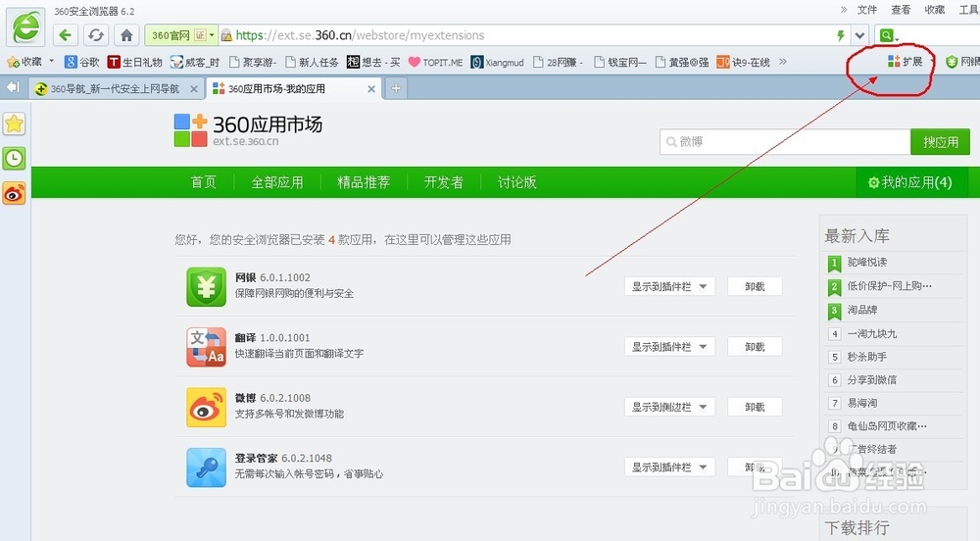Click the 网银 yen shield app icon
Image resolution: width=980 pixels, height=541 pixels.
pos(206,287)
